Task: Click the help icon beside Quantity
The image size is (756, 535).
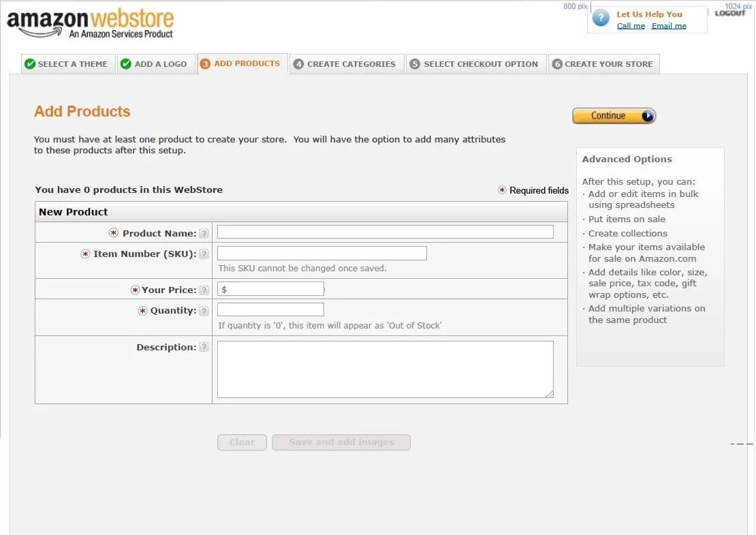Action: pyautogui.click(x=204, y=311)
